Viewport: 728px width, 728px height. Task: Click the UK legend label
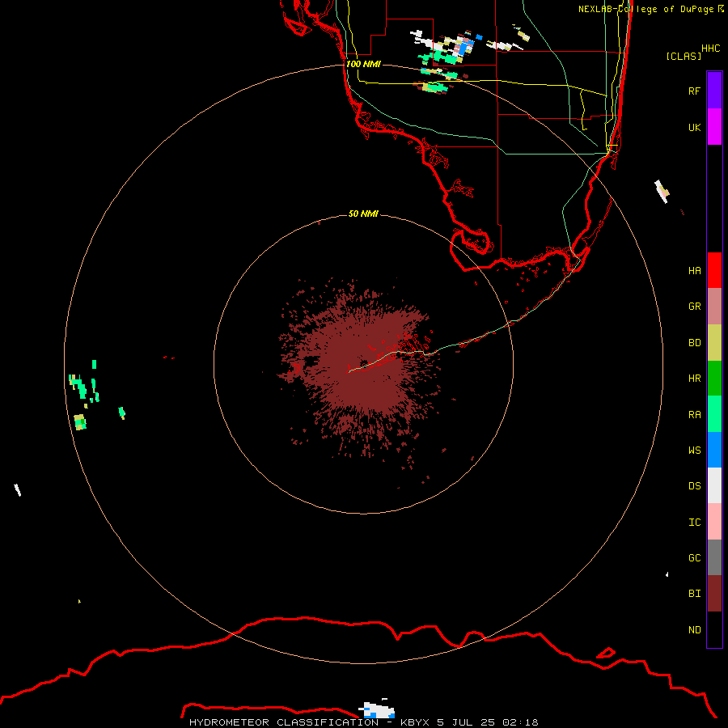[694, 127]
